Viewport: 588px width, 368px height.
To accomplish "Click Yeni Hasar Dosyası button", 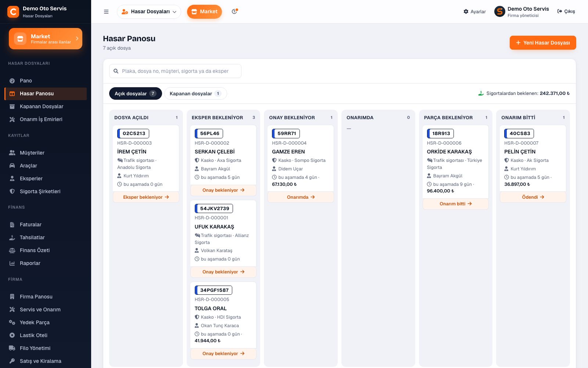I will (543, 43).
